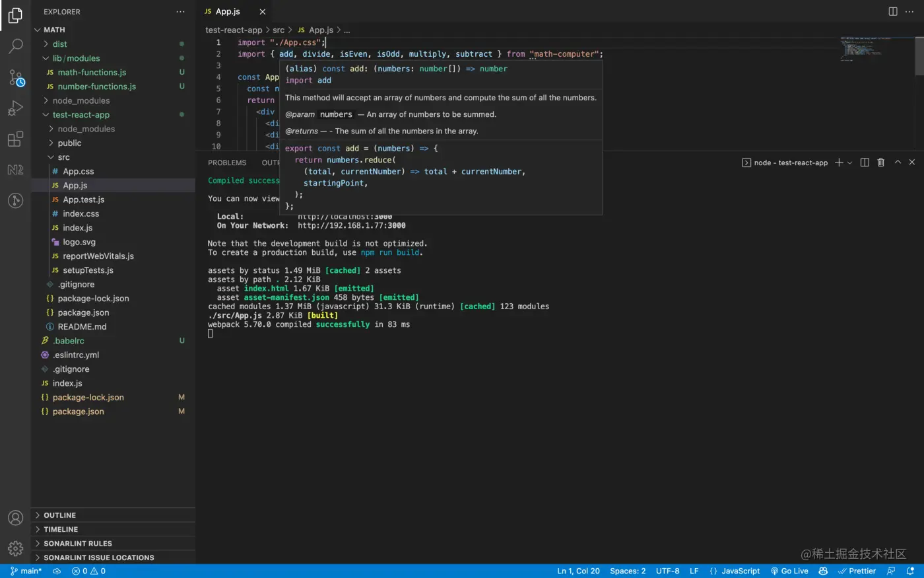Viewport: 924px width, 578px height.
Task: Close the App.js editor tab
Action: click(263, 12)
